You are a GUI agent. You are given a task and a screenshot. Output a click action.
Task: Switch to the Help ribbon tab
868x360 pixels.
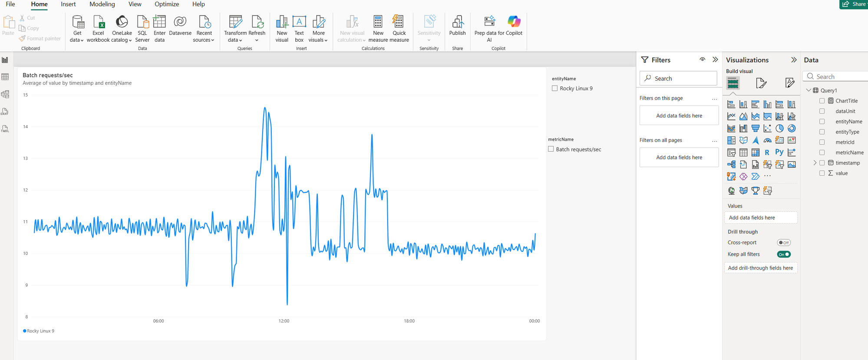(198, 4)
